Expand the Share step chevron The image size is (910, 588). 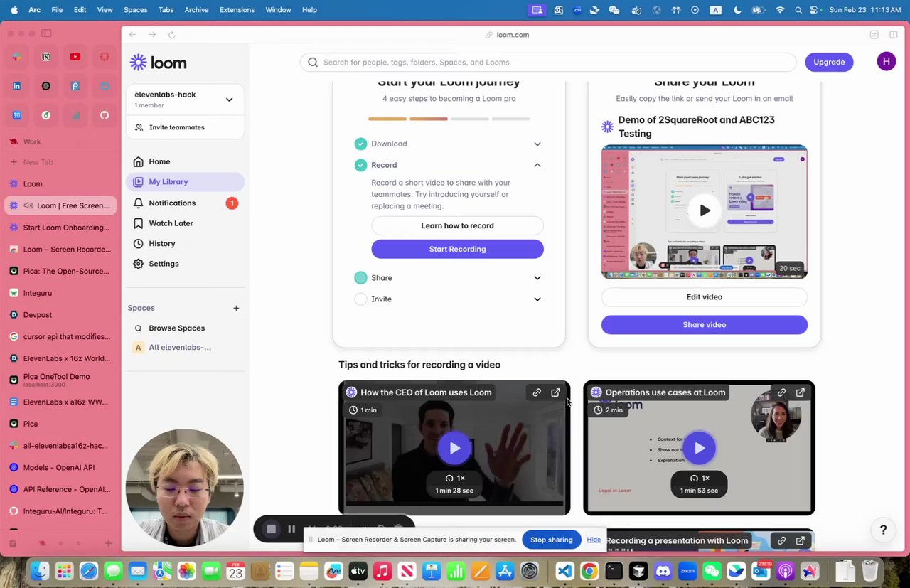tap(537, 278)
